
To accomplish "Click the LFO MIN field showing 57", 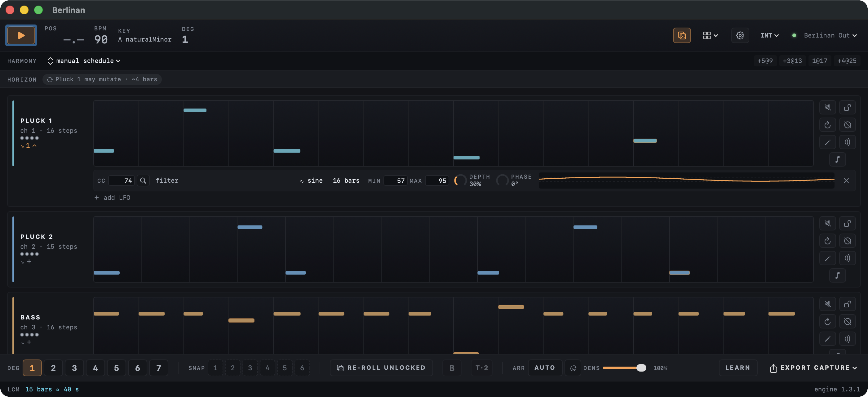I will point(396,181).
